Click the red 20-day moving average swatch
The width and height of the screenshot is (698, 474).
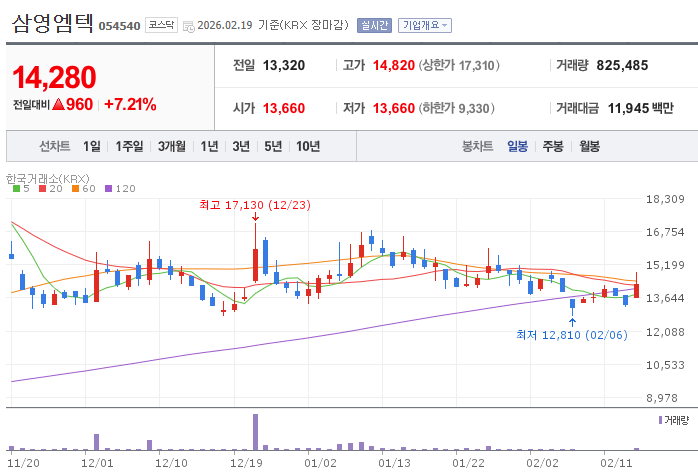(x=43, y=189)
